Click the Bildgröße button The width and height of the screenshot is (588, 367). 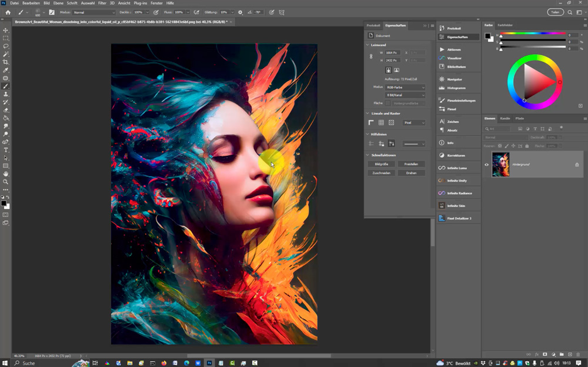381,164
